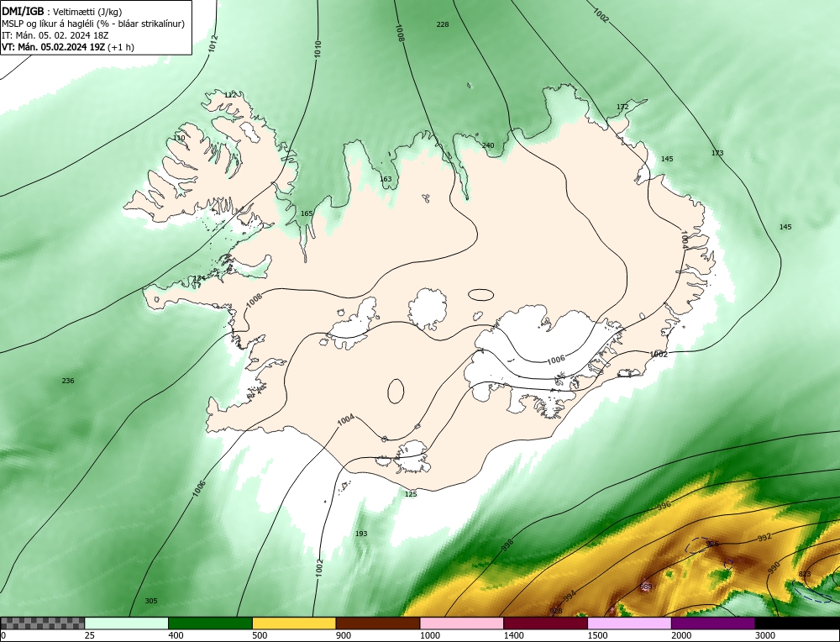Click the map value '305'
This screenshot has width=840, height=642.
pyautogui.click(x=151, y=601)
